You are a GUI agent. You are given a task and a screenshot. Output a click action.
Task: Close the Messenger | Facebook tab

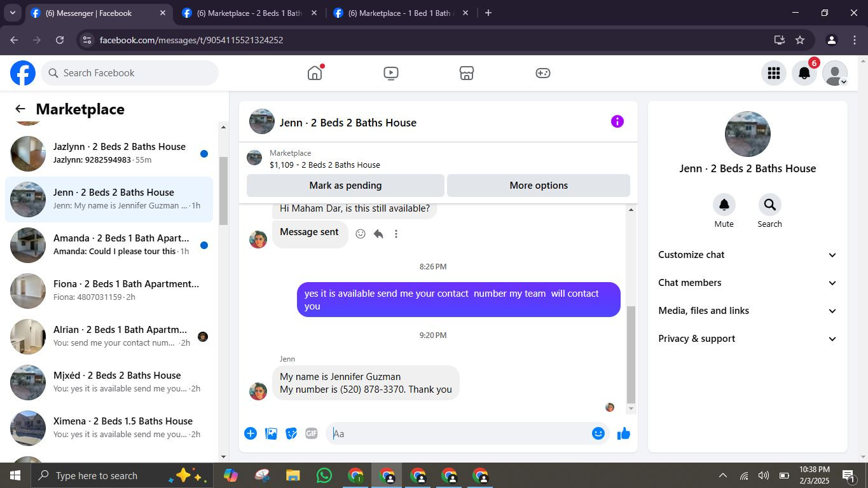coord(163,13)
